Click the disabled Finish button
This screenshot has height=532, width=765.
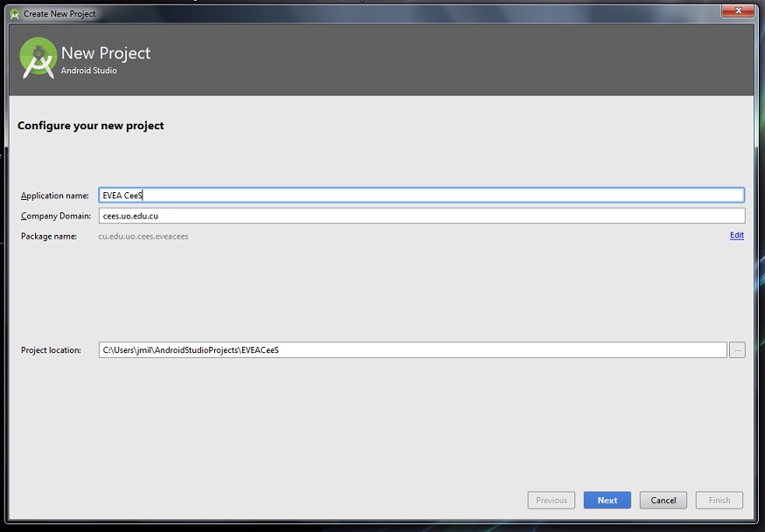click(x=720, y=500)
